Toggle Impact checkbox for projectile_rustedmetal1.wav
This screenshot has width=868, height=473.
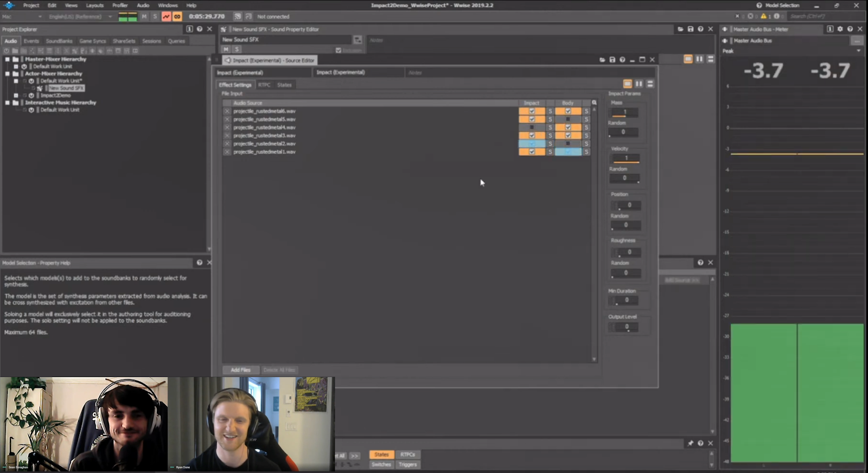pyautogui.click(x=532, y=152)
